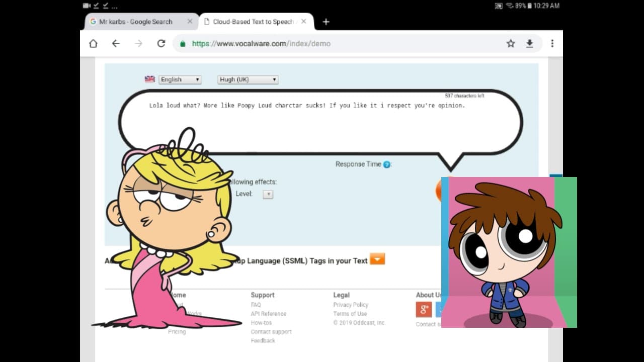Tap the Wi-Fi icon in status bar
Image resolution: width=644 pixels, height=362 pixels.
coord(510,6)
